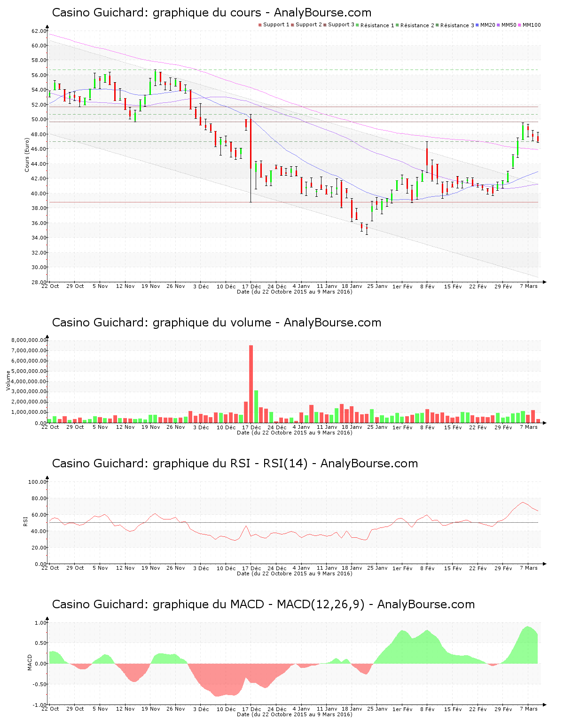Click the volume chart title text
This screenshot has width=564, height=728.
click(x=217, y=323)
